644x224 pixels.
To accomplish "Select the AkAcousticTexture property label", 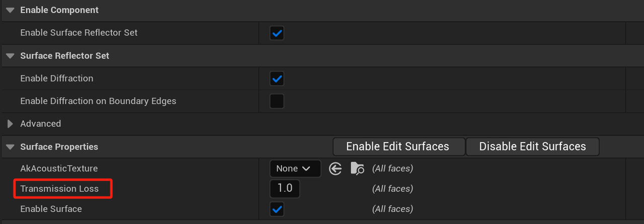I will click(59, 169).
